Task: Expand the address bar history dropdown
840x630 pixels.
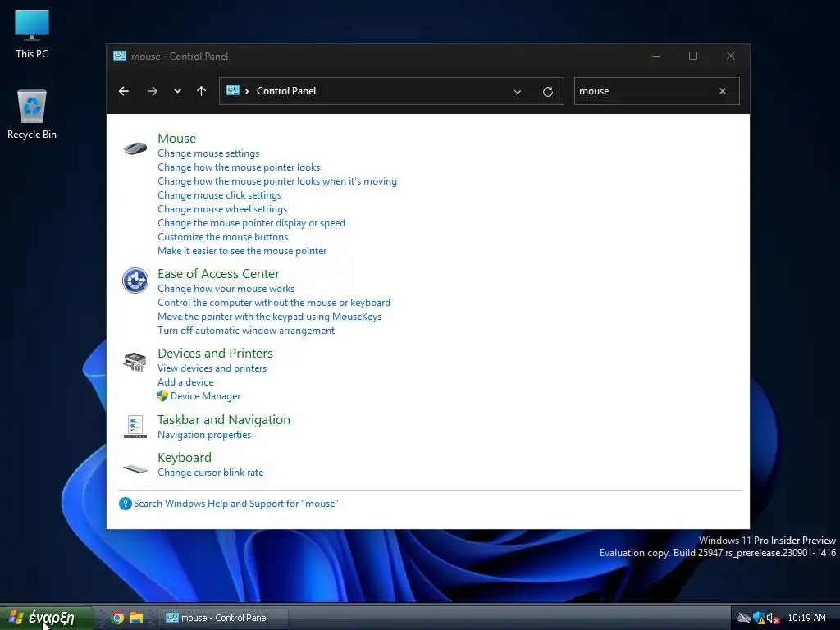Action: 518,92
